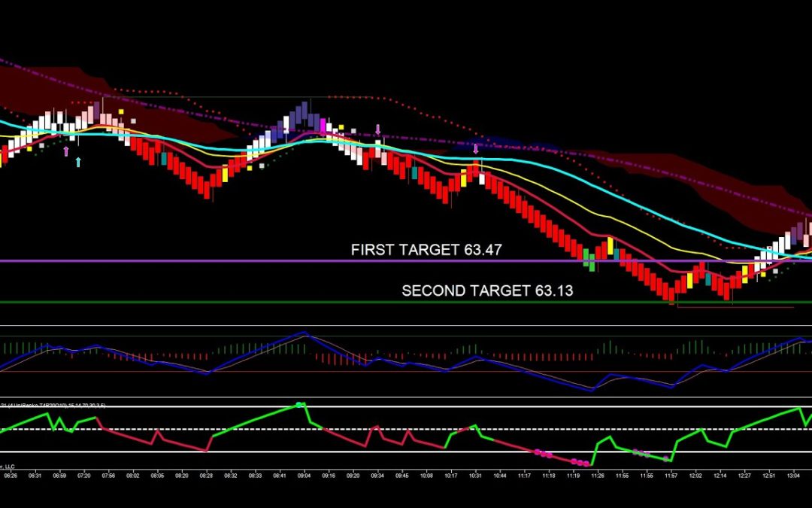The height and width of the screenshot is (508, 812).
Task: Click the SECOND TARGET 63.13 label
Action: click(487, 291)
